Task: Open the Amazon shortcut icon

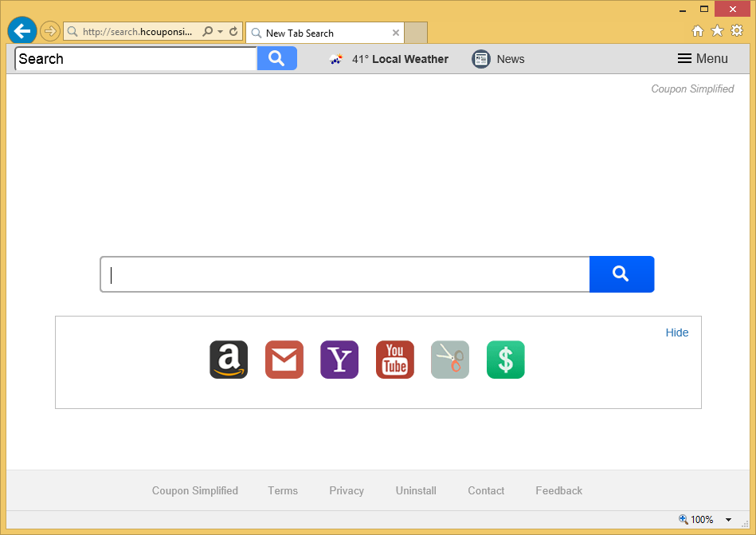Action: (229, 360)
